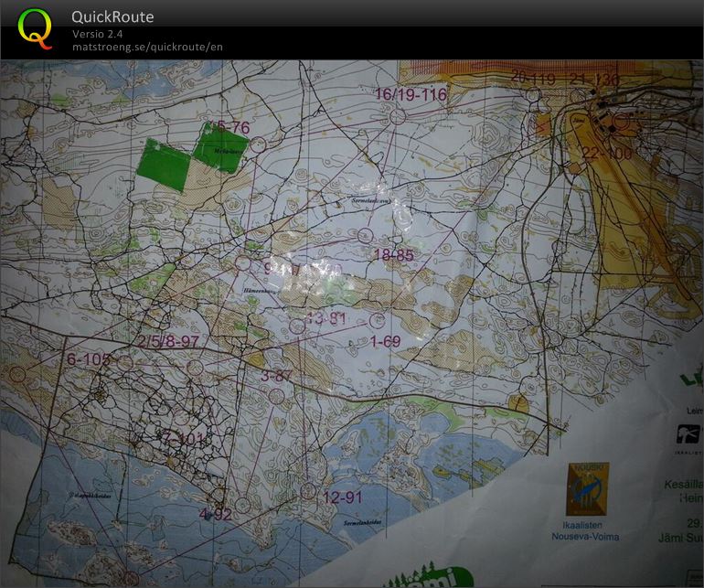Select the control label 4-82

[216, 514]
